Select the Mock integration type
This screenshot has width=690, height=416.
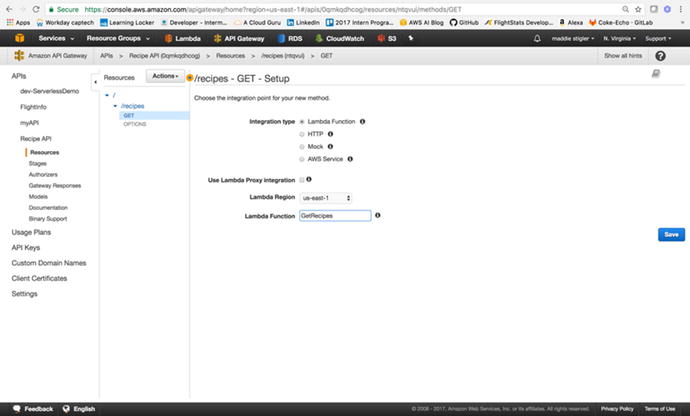pyautogui.click(x=302, y=147)
